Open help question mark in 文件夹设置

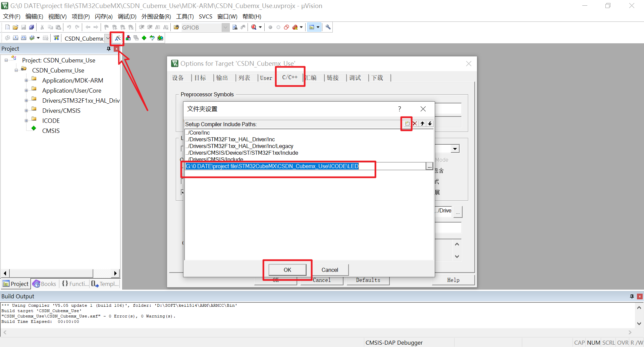(399, 109)
